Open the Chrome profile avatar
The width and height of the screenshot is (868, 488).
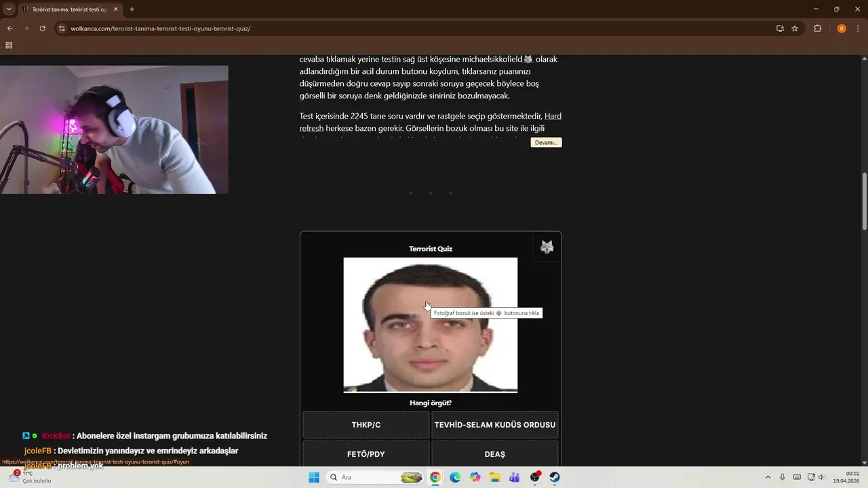point(842,28)
